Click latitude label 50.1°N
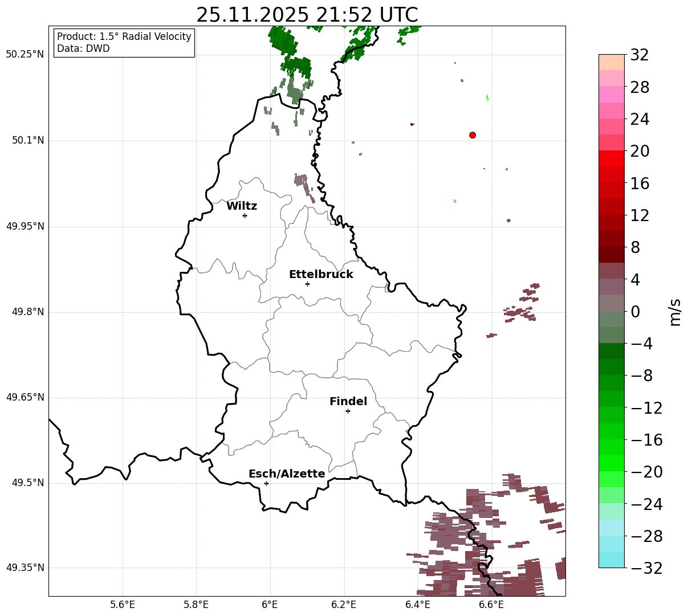 (28, 141)
